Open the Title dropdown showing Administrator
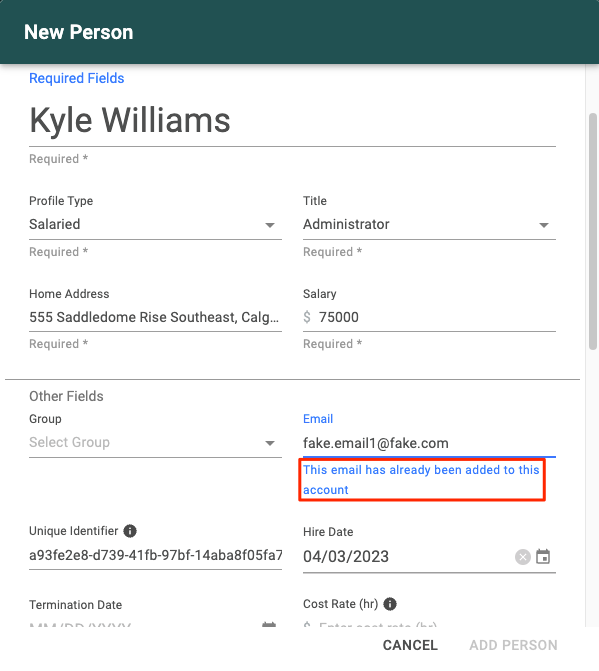Image resolution: width=599 pixels, height=671 pixels. [429, 225]
